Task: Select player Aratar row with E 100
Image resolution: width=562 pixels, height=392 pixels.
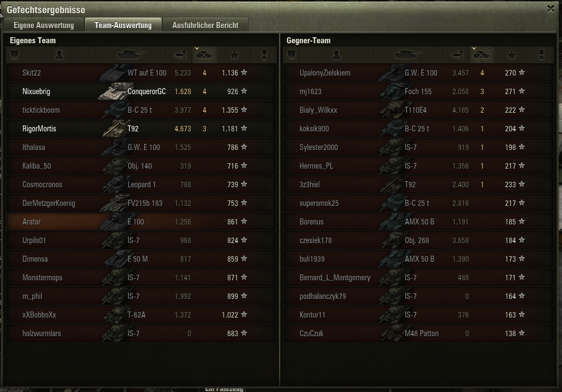Action: coord(141,221)
